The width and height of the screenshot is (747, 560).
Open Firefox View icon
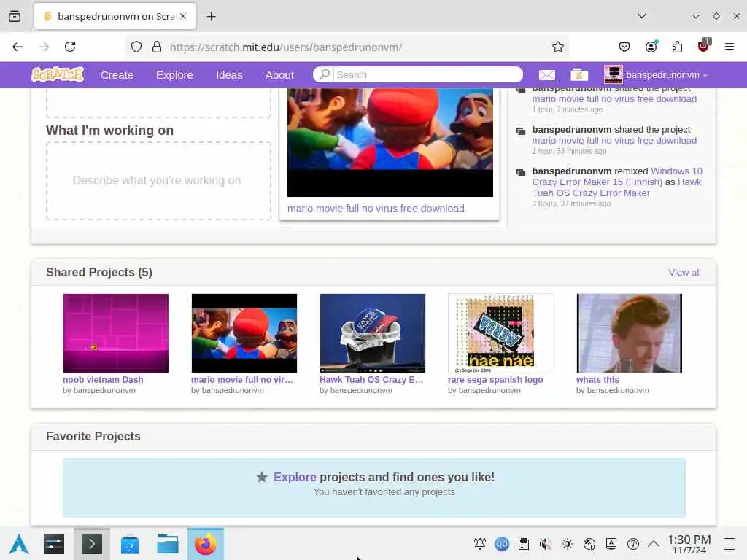(x=15, y=16)
